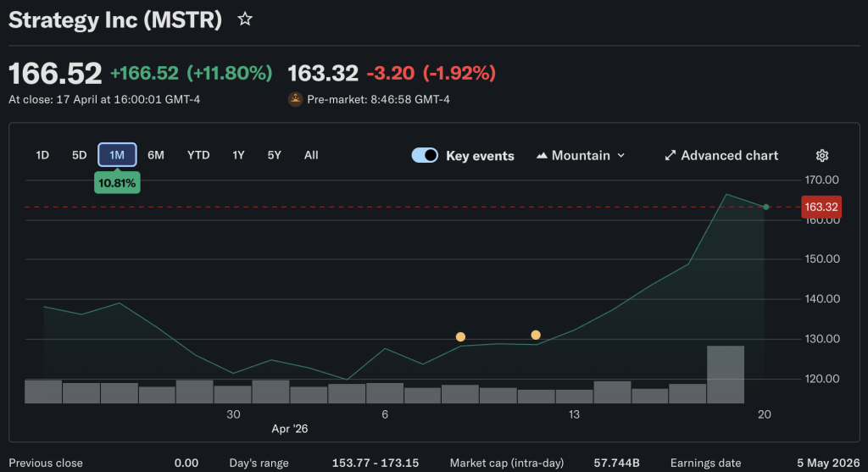The height and width of the screenshot is (472, 868).
Task: Switch chart to 1Y range
Action: point(238,155)
